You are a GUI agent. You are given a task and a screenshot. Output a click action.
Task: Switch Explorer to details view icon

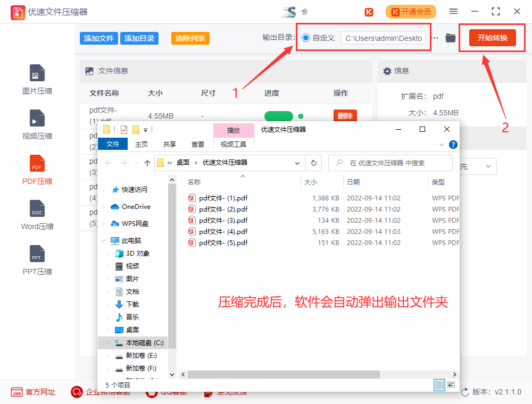(x=440, y=385)
